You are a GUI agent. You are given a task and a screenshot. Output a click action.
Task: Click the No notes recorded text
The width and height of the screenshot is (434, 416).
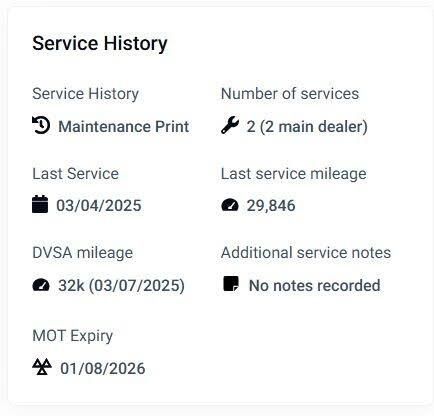click(315, 286)
